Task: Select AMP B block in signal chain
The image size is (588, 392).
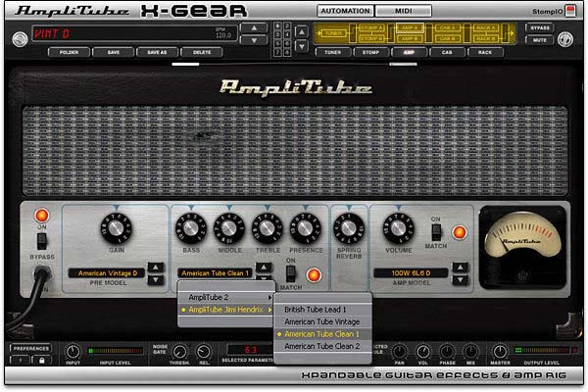Action: click(409, 38)
